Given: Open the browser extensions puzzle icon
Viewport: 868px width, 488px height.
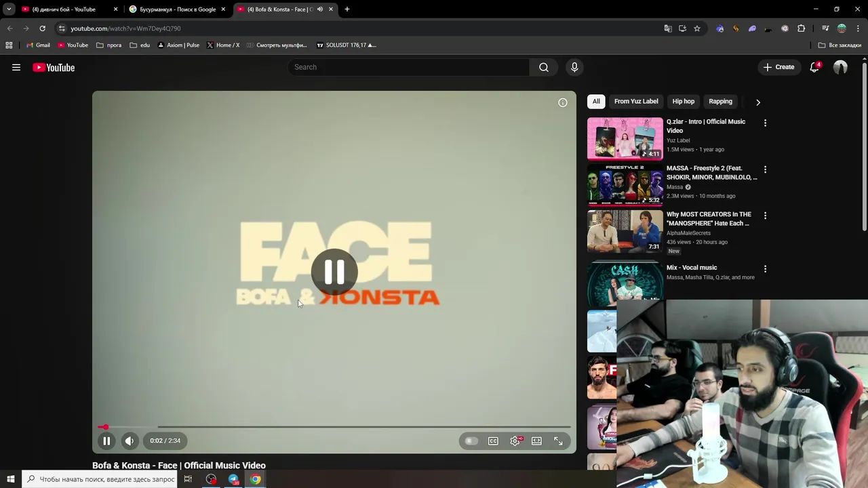Looking at the screenshot, I should [802, 28].
